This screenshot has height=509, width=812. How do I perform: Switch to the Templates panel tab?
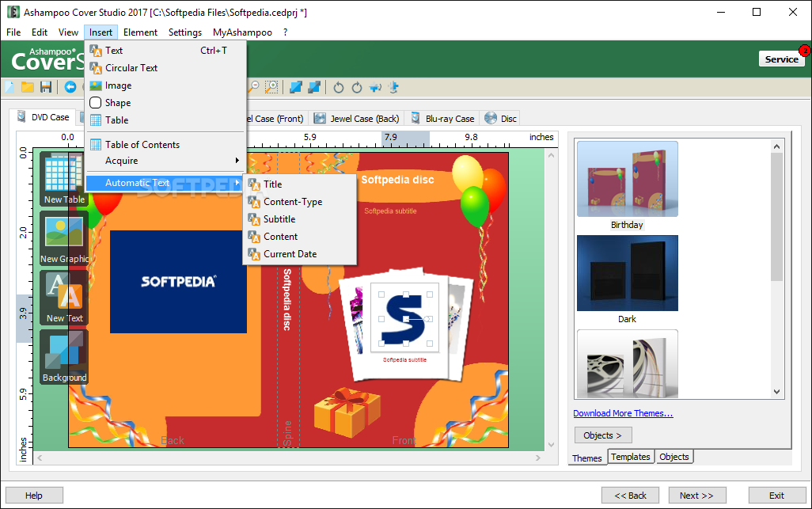click(x=630, y=457)
